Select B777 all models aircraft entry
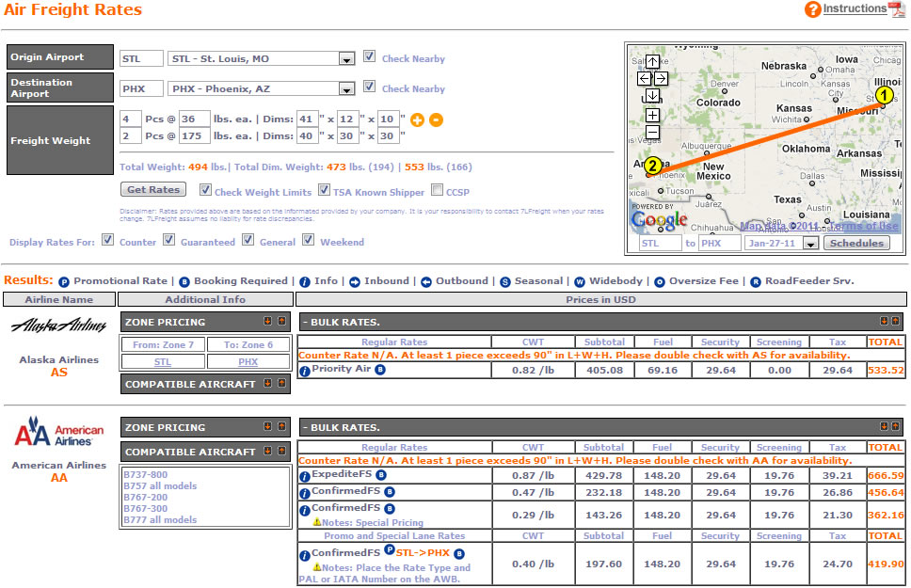911x588 pixels. click(x=160, y=520)
